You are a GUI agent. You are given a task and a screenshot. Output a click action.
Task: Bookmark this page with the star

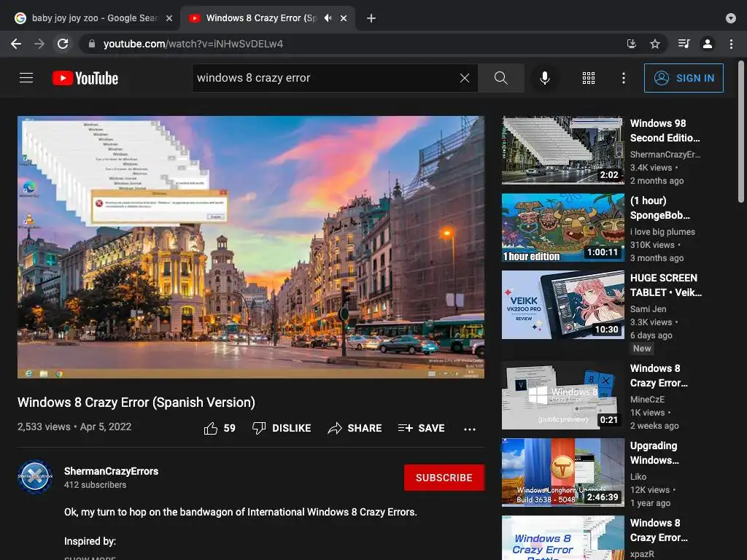pos(655,44)
